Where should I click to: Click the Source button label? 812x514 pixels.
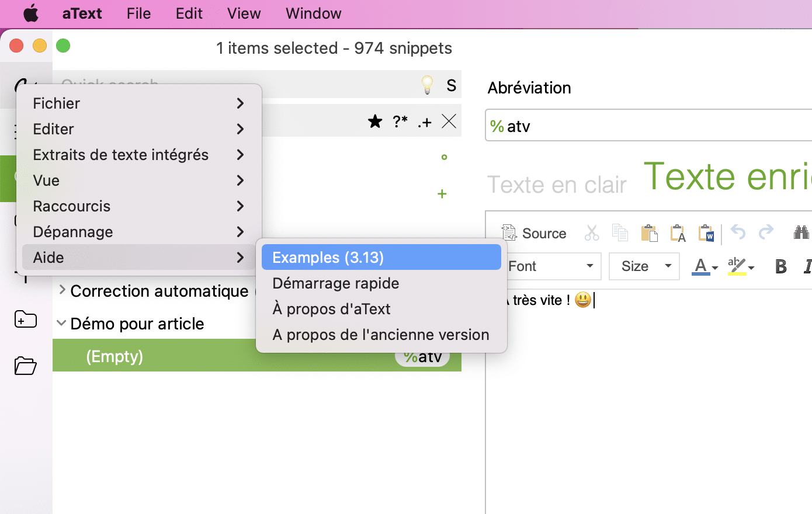tap(544, 234)
